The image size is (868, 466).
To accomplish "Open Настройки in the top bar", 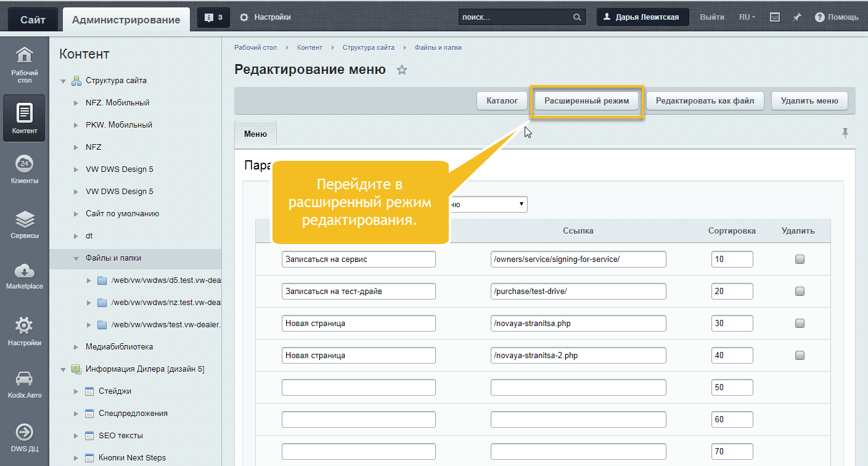I will pos(265,17).
